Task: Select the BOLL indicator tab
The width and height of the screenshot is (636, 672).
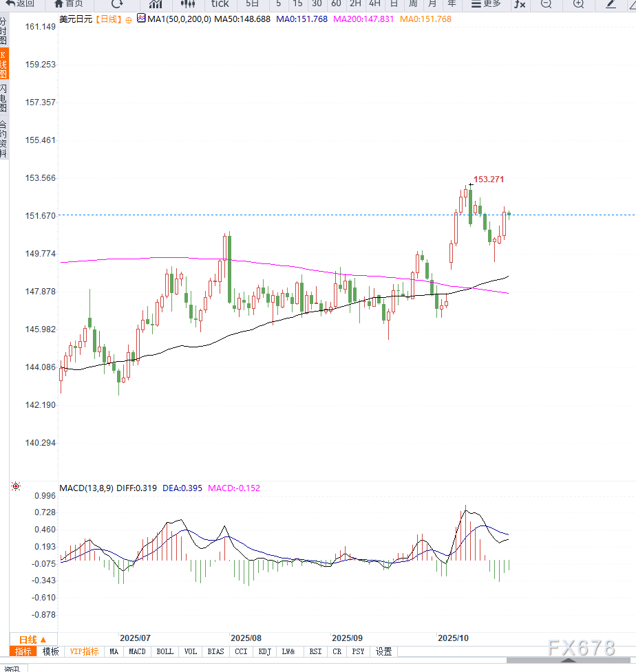Action: click(165, 651)
